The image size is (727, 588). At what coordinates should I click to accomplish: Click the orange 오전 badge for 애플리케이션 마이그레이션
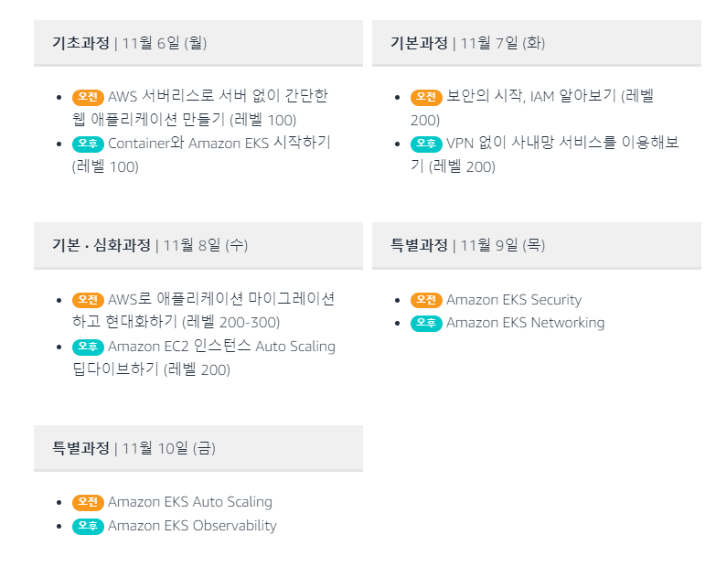[88, 300]
